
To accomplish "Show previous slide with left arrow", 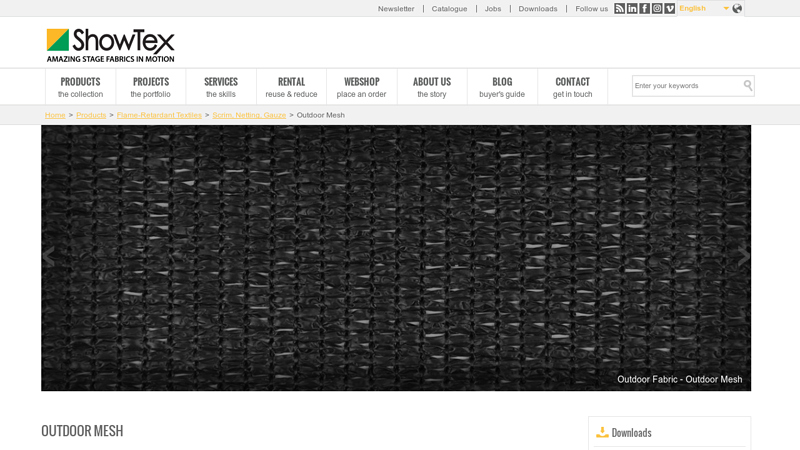I will click(x=49, y=257).
